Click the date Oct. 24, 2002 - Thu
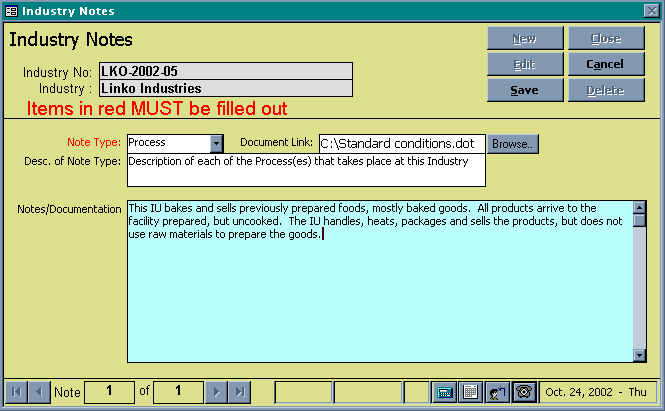The height and width of the screenshot is (411, 665). tap(596, 392)
